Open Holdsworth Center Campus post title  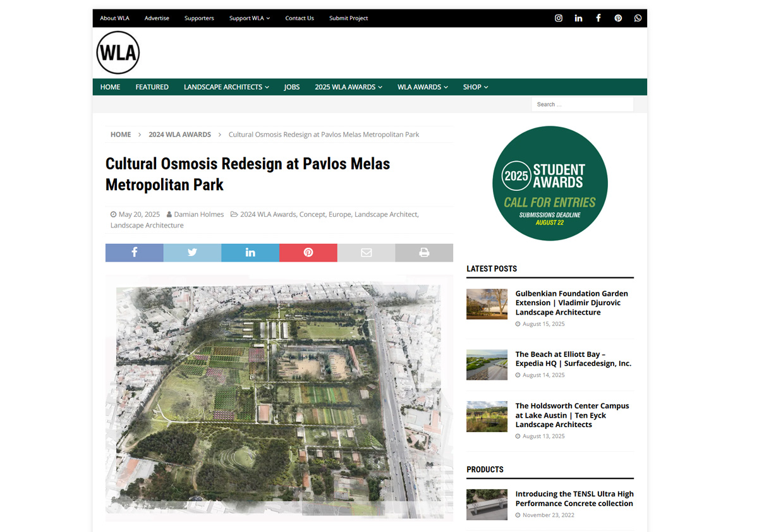[x=573, y=415]
